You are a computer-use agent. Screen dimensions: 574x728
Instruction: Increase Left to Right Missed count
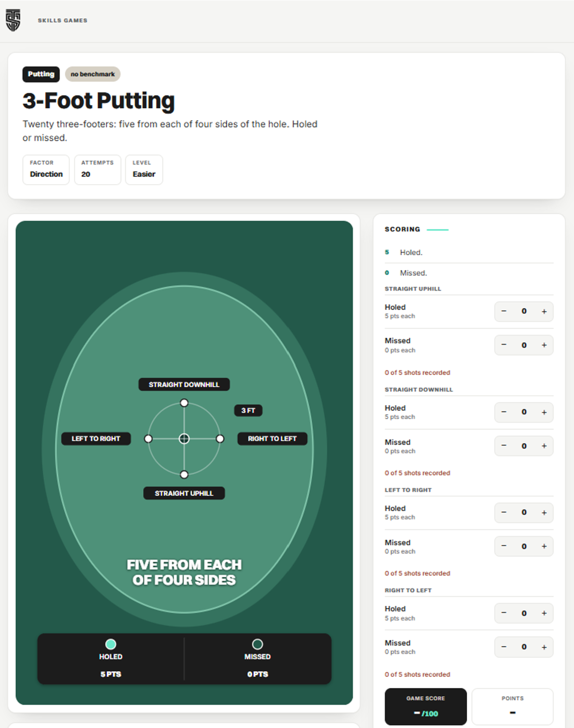(544, 546)
